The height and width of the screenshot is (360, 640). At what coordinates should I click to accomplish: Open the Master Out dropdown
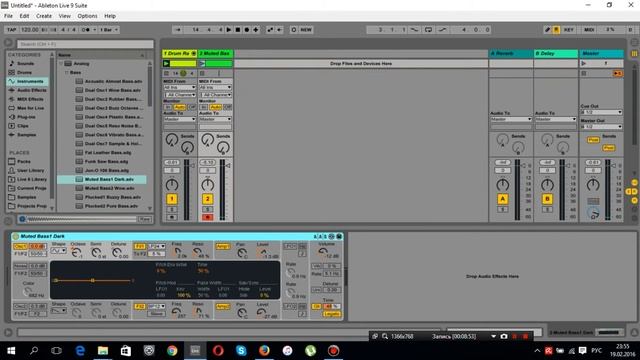[601, 127]
